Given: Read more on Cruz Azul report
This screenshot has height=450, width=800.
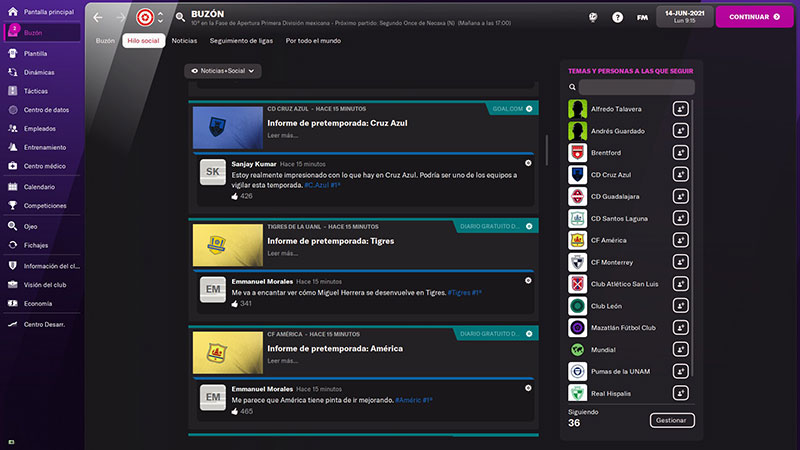Looking at the screenshot, I should coord(283,136).
